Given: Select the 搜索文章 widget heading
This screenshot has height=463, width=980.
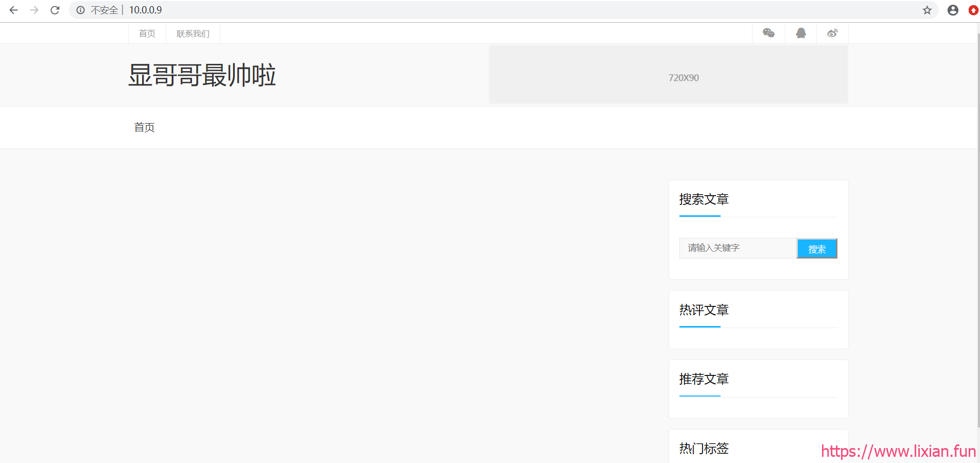Looking at the screenshot, I should pyautogui.click(x=704, y=199).
